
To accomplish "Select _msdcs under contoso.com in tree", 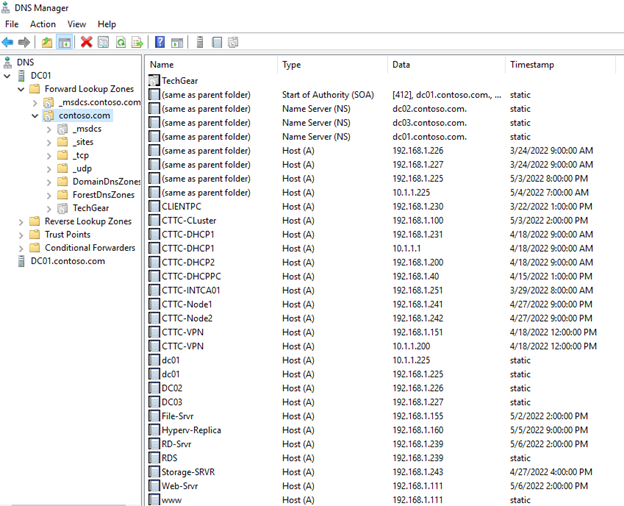I will point(87,129).
